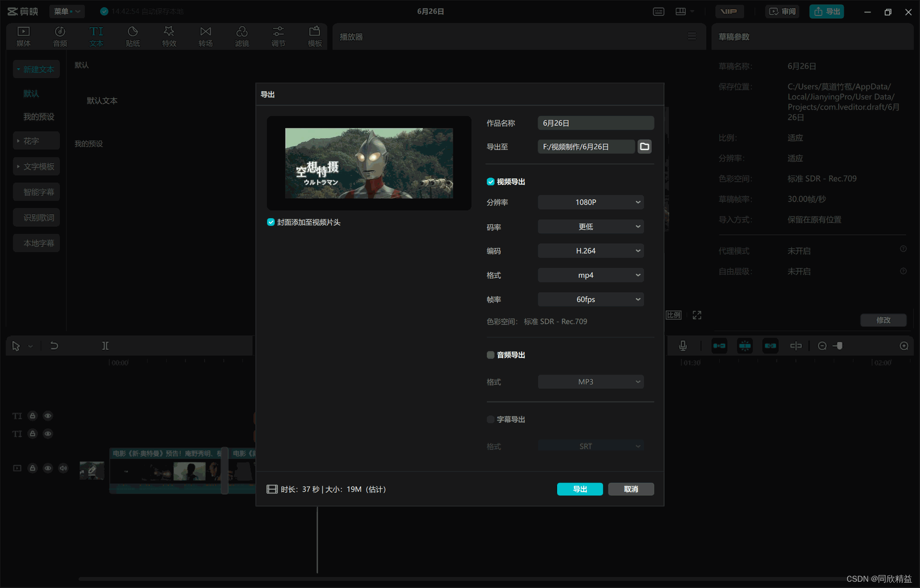Expand the 花字 category

(36, 141)
